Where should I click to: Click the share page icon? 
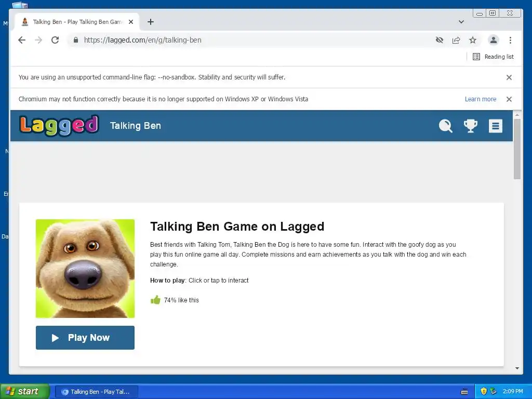pyautogui.click(x=456, y=40)
